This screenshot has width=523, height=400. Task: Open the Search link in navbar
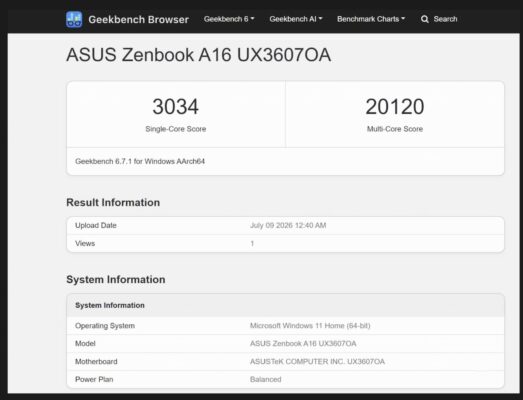click(x=445, y=19)
